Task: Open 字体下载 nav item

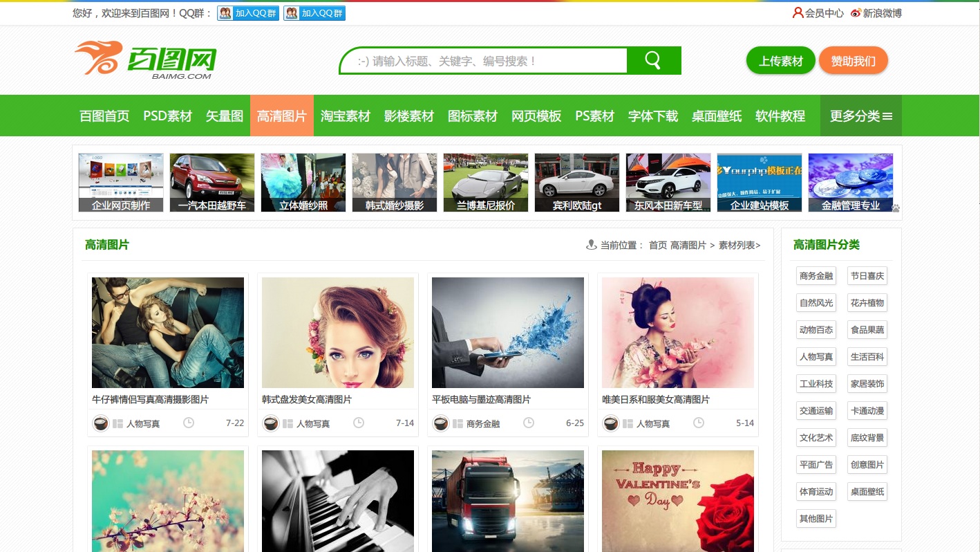Action: (x=653, y=116)
